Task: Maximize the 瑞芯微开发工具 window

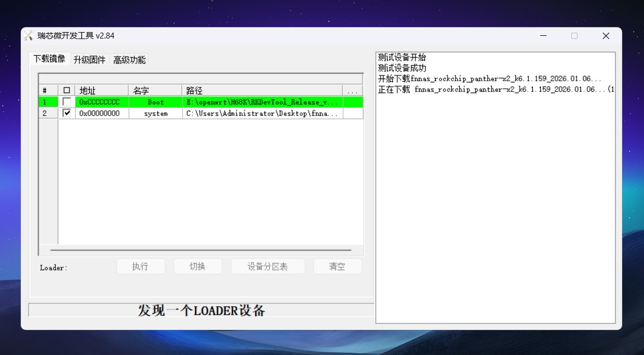Action: pyautogui.click(x=574, y=36)
